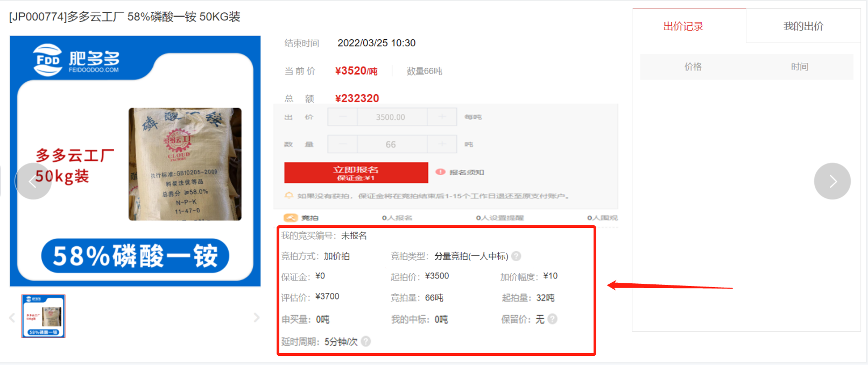This screenshot has width=868, height=365.
Task: Click the bell icon beside deposit refund notice
Action: pyautogui.click(x=289, y=196)
